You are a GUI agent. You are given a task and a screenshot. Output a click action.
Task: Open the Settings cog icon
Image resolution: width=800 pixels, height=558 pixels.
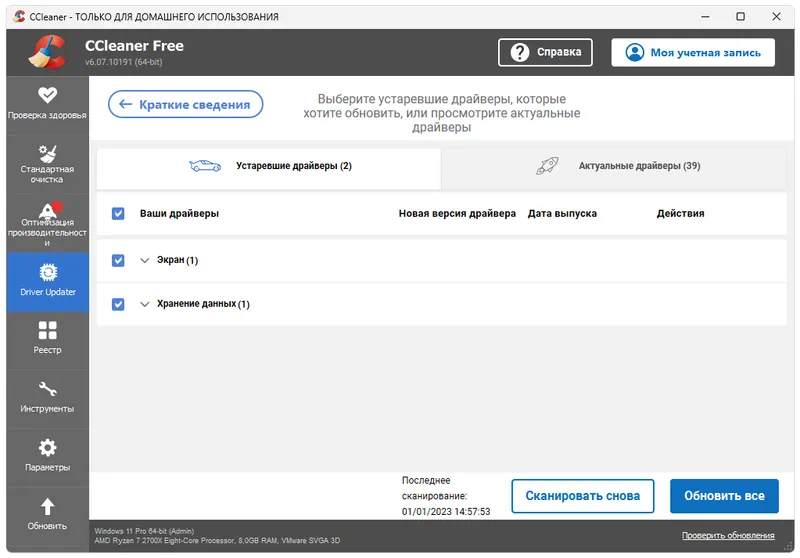point(47,447)
